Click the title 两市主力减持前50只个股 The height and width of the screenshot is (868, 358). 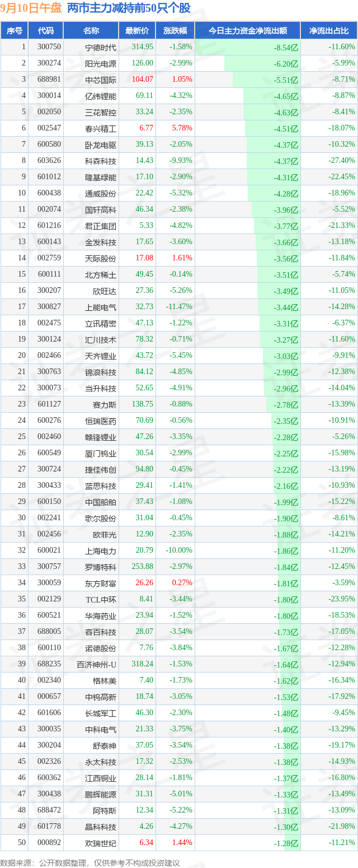pyautogui.click(x=129, y=8)
